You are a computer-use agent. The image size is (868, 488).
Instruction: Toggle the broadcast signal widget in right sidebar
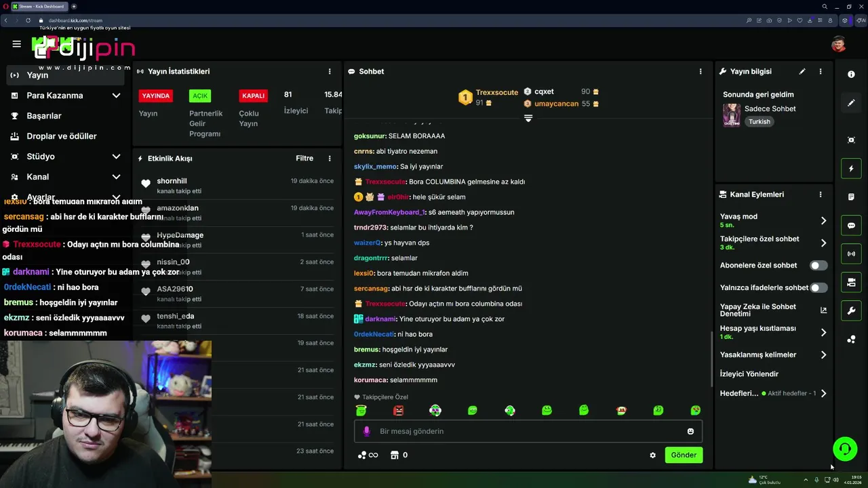851,254
